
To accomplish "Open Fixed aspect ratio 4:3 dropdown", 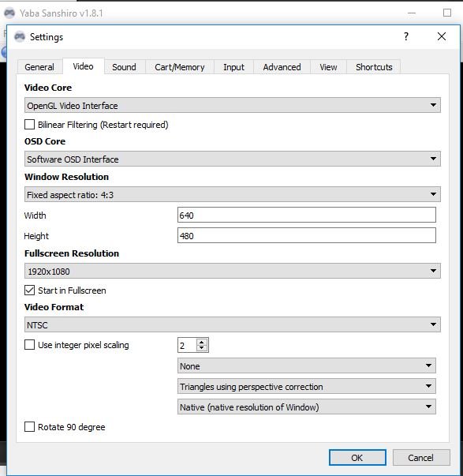I will tap(233, 194).
